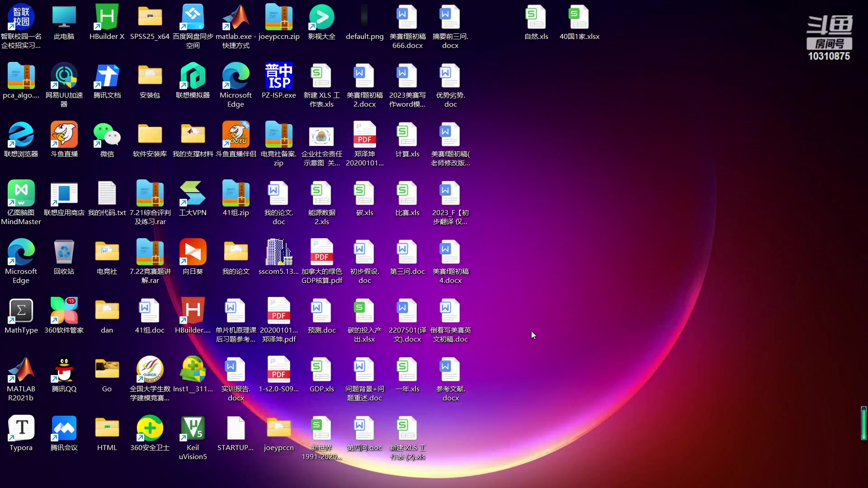Select the 计算.xls spreadsheet

tap(407, 139)
